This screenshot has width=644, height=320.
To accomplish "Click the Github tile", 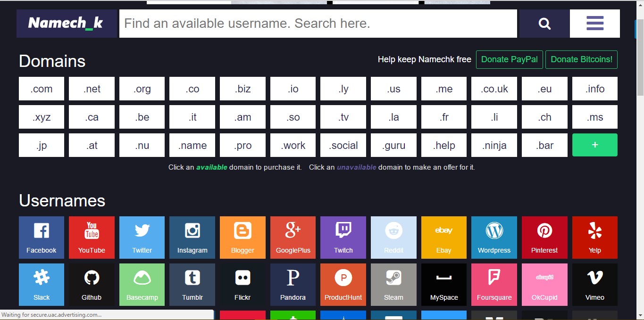I will coord(92,285).
